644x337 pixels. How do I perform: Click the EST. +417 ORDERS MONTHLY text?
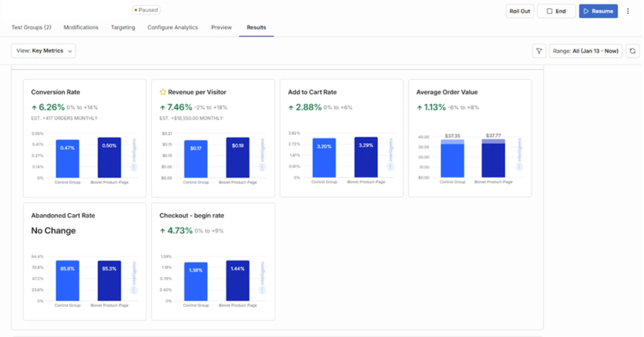pos(64,118)
